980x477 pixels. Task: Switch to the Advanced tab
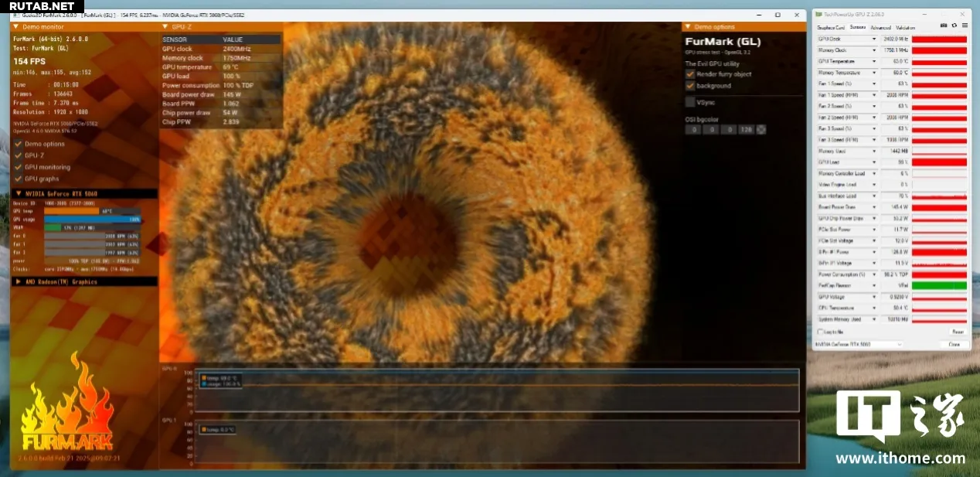coord(880,28)
